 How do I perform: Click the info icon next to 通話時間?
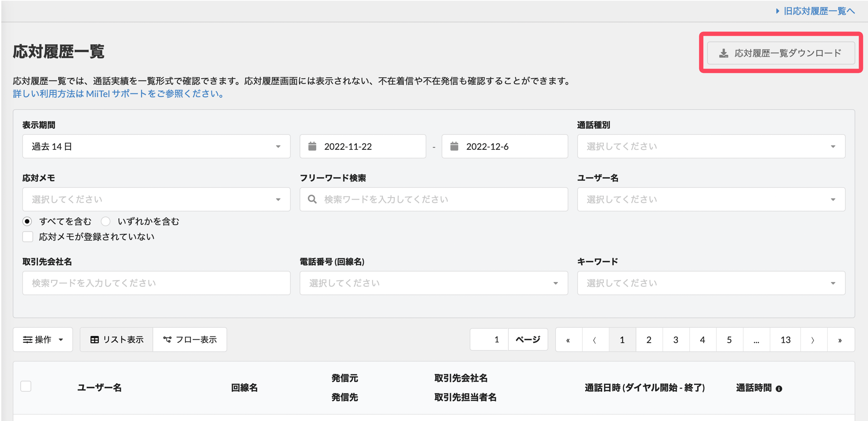tap(779, 389)
